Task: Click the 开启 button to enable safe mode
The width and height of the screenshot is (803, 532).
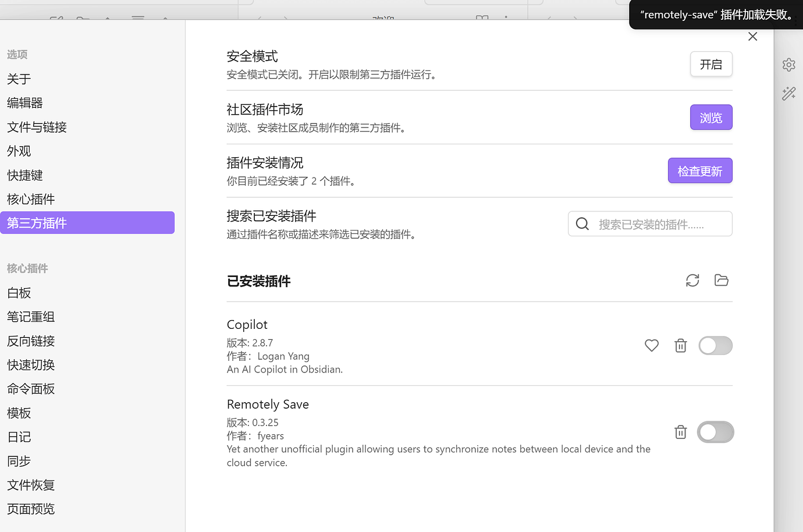Action: tap(711, 64)
